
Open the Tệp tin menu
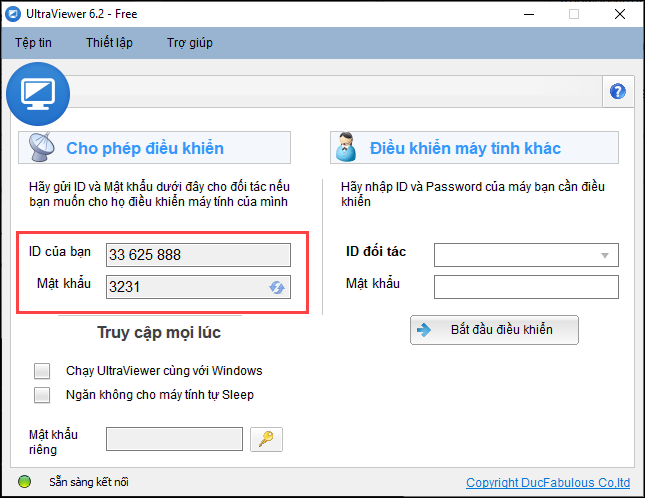click(x=33, y=43)
